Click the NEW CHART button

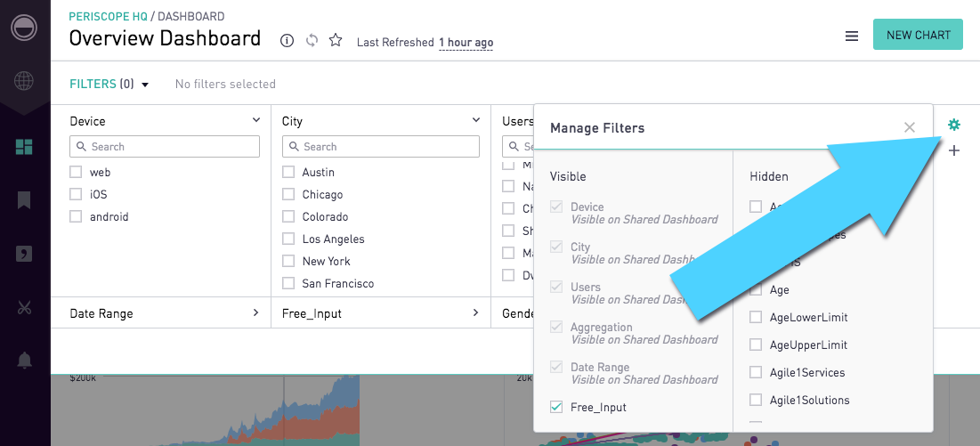pos(918,35)
